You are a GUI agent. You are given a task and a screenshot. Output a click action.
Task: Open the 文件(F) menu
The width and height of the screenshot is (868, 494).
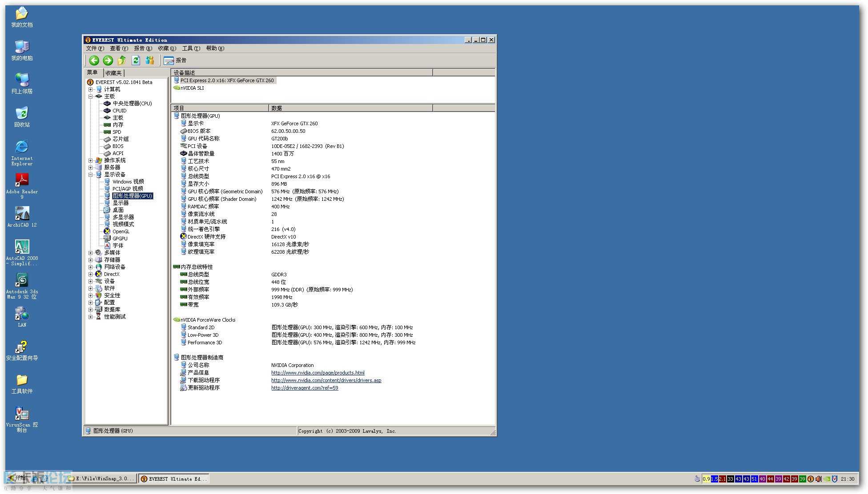click(x=95, y=48)
